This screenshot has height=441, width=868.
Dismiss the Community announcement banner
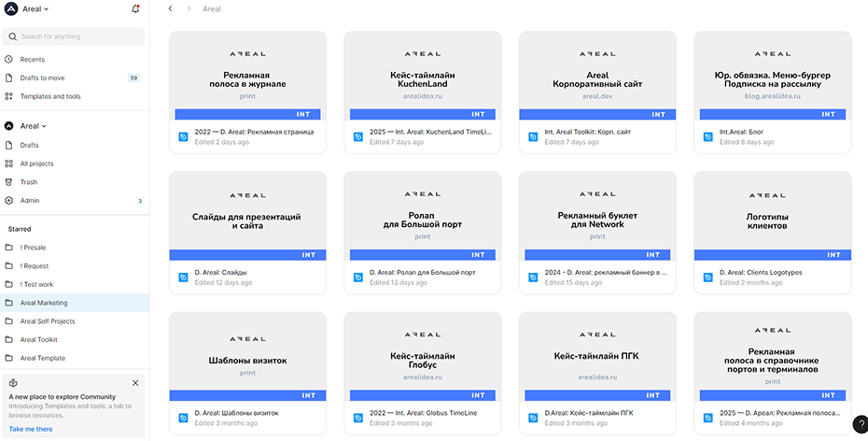(x=135, y=383)
